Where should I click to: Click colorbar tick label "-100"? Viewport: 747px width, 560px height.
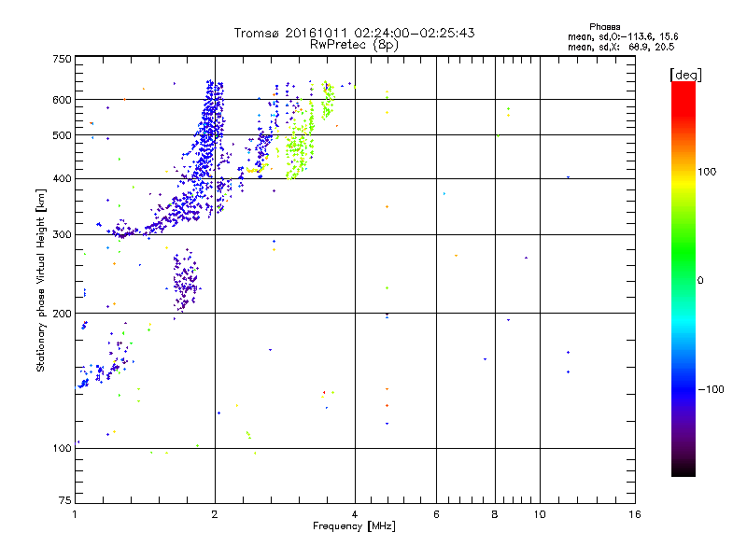pyautogui.click(x=712, y=389)
